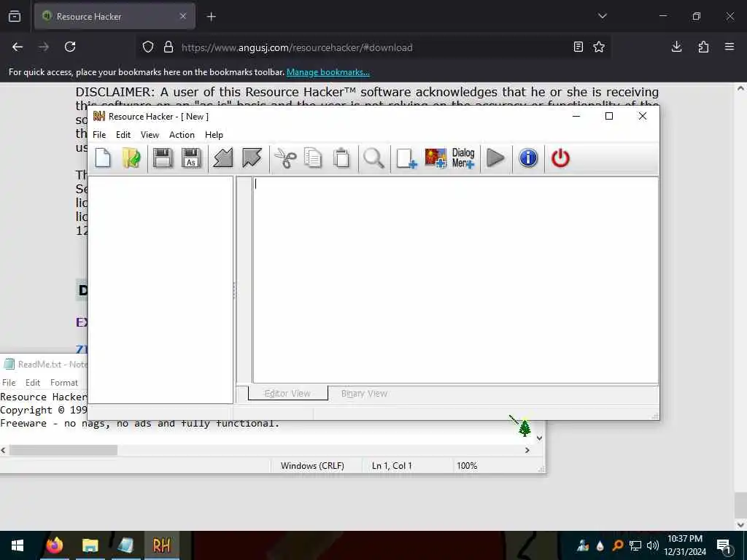Toggle Firefox reader view icon
This screenshot has width=747, height=560.
click(x=578, y=47)
